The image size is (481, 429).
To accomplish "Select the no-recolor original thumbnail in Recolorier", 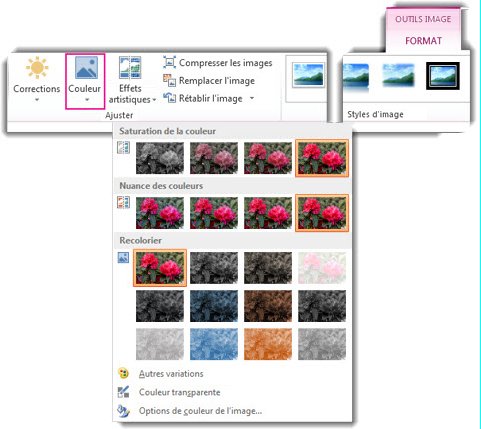I will [x=160, y=268].
